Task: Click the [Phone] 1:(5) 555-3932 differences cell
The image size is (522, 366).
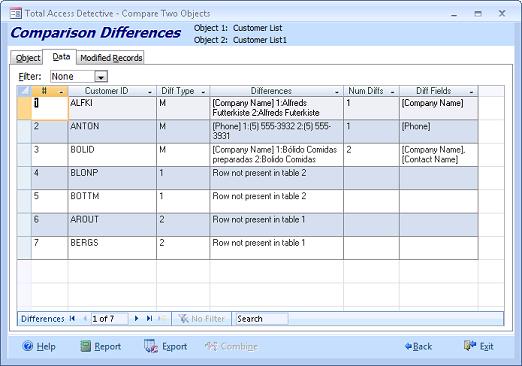Action: (276, 131)
